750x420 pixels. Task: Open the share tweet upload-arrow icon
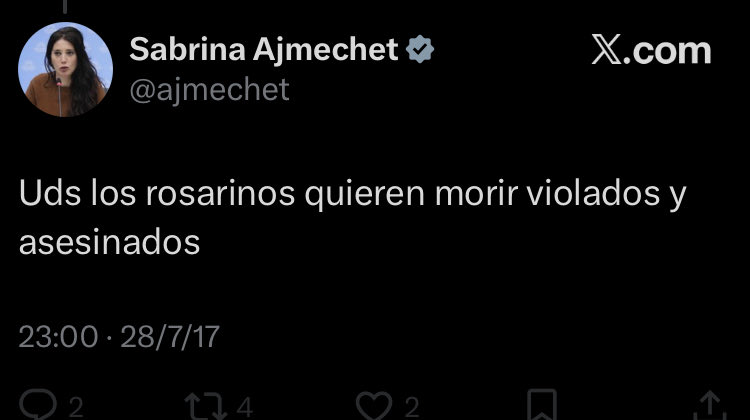[710, 406]
